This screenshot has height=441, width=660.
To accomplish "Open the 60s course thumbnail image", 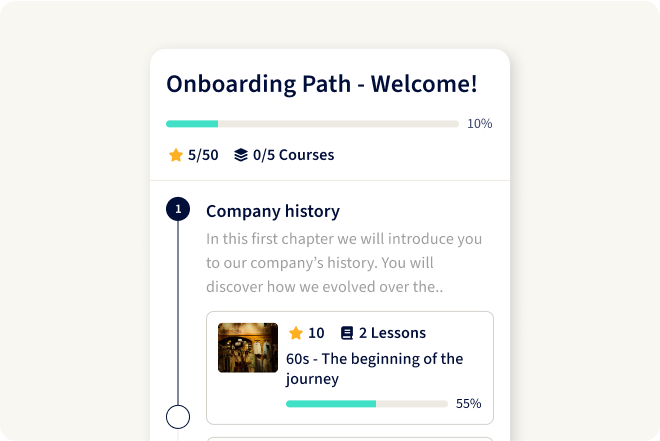I will point(248,348).
